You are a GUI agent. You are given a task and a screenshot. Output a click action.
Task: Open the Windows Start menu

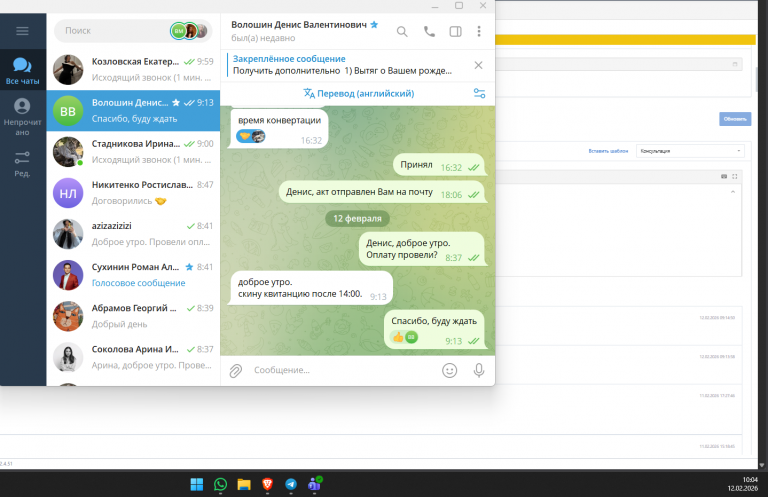pos(196,484)
